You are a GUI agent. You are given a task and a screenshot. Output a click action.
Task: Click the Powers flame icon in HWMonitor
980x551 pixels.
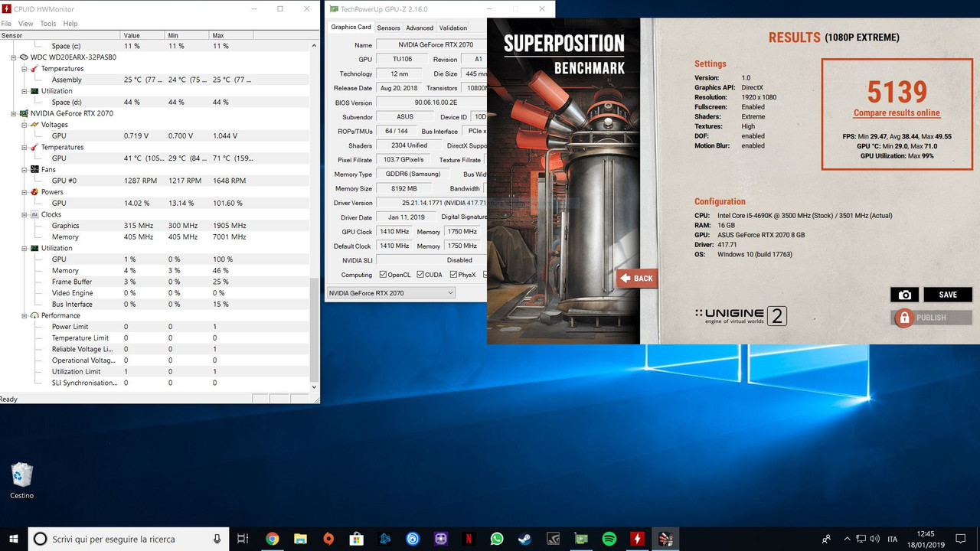pyautogui.click(x=34, y=192)
